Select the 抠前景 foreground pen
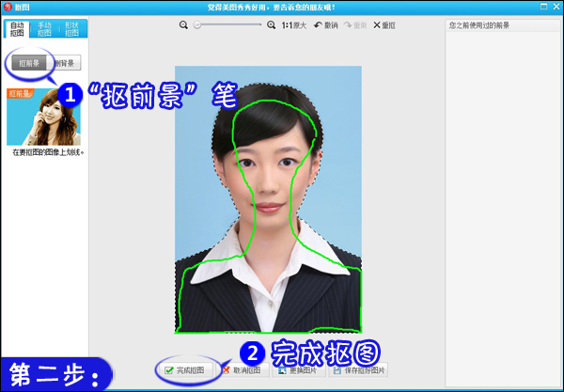564x392 pixels. pos(30,63)
